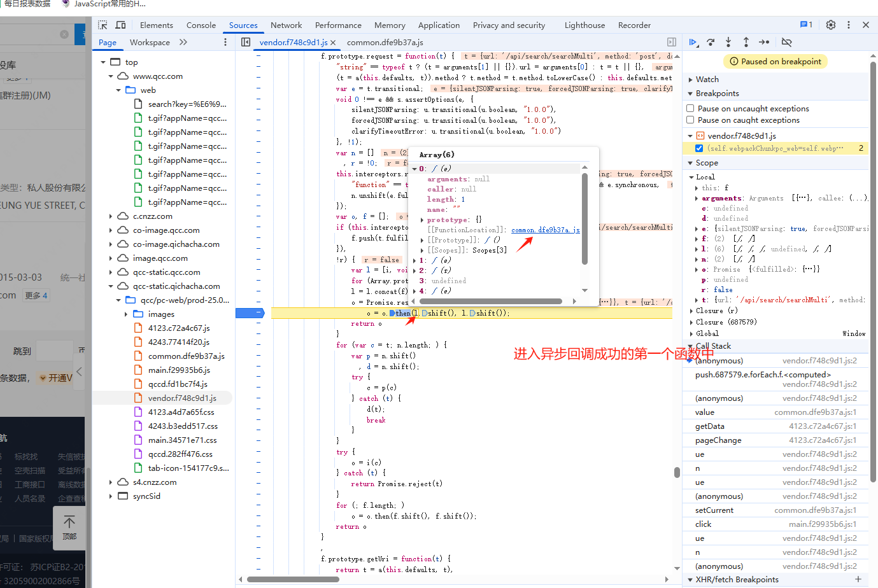This screenshot has width=878, height=588.
Task: Expand the Watch section
Action: point(690,80)
